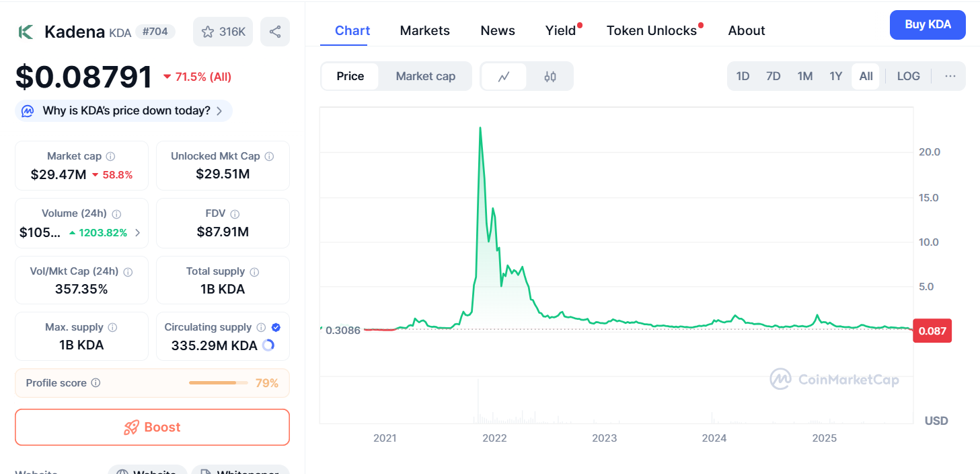980x474 pixels.
Task: Switch to line chart view icon
Action: [503, 76]
